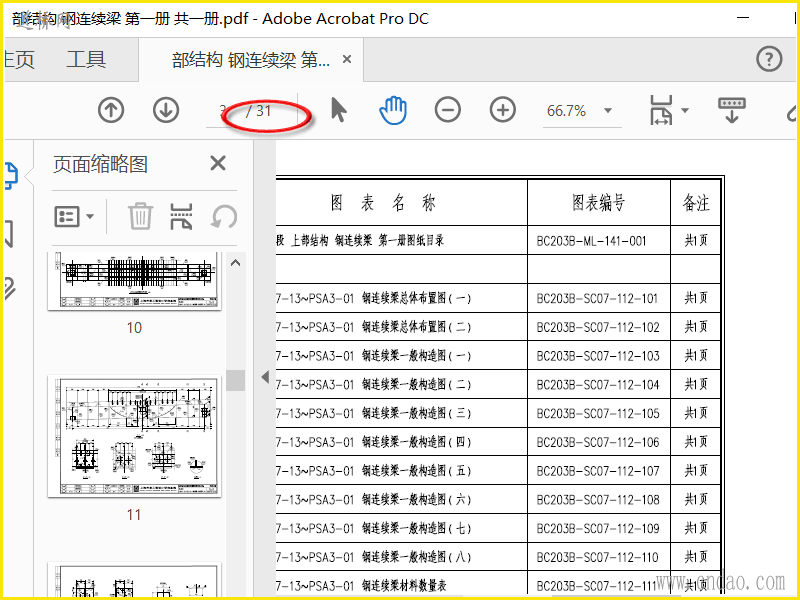
Task: Switch to the 主页 tab
Action: point(19,60)
